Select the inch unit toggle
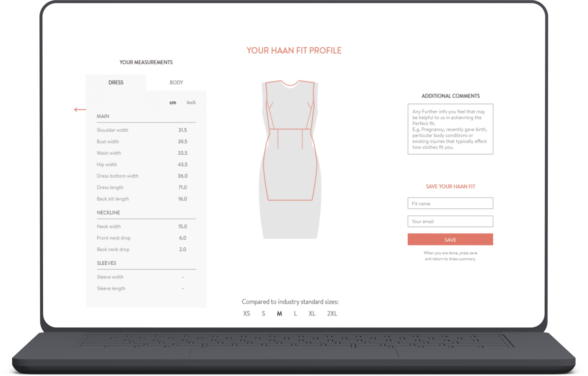588x376 pixels. [191, 102]
